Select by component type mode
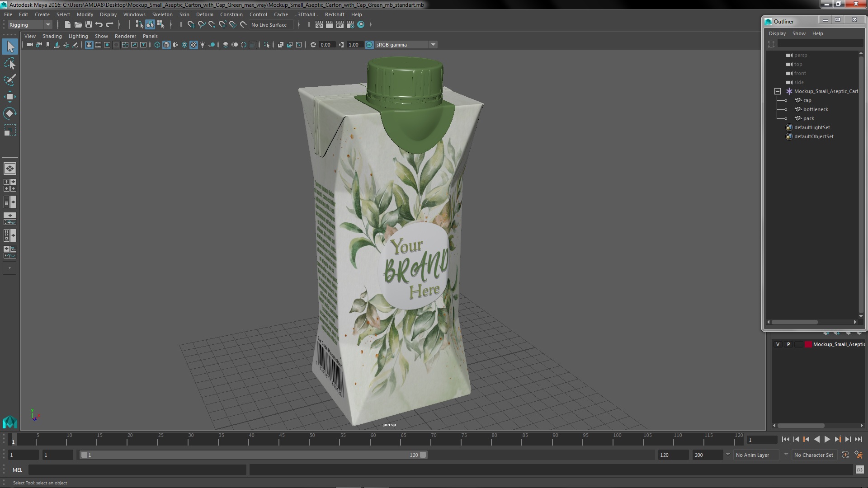This screenshot has width=868, height=488. 160,25
